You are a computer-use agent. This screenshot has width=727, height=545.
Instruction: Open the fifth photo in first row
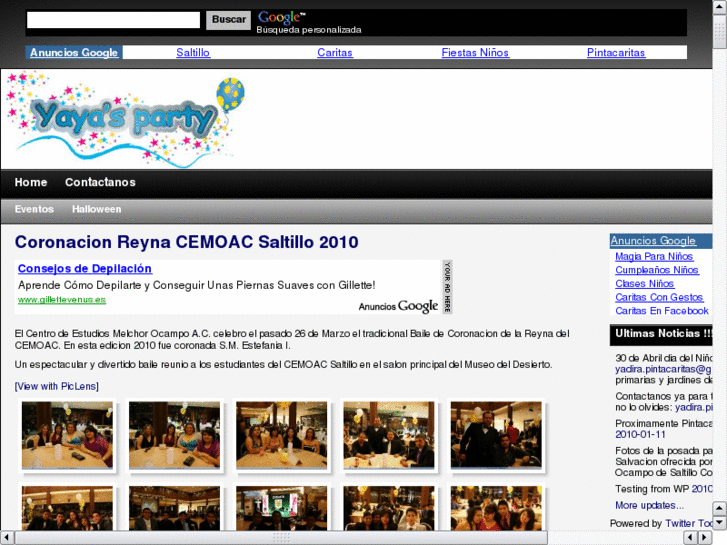[x=496, y=435]
